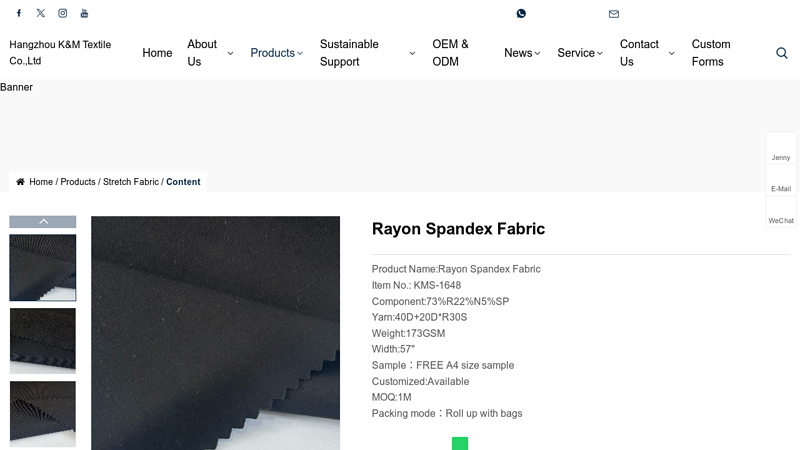
Task: Open the X (Twitter) social icon
Action: (x=41, y=13)
